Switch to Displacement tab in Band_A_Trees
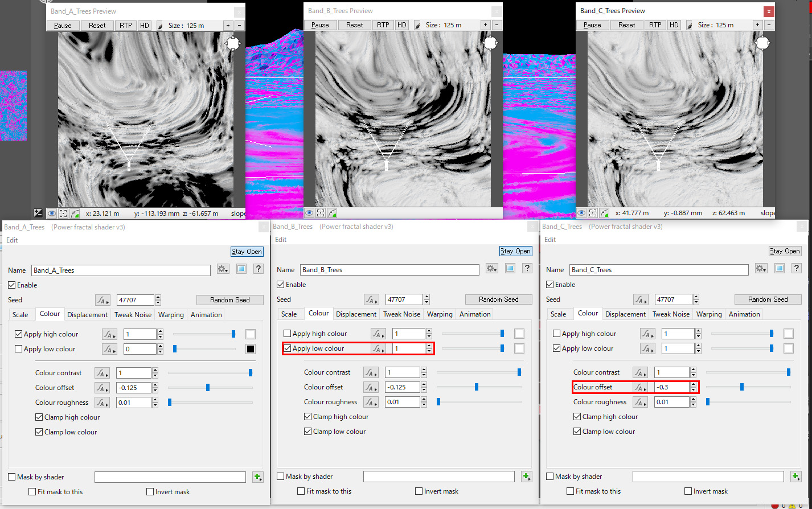 point(87,314)
